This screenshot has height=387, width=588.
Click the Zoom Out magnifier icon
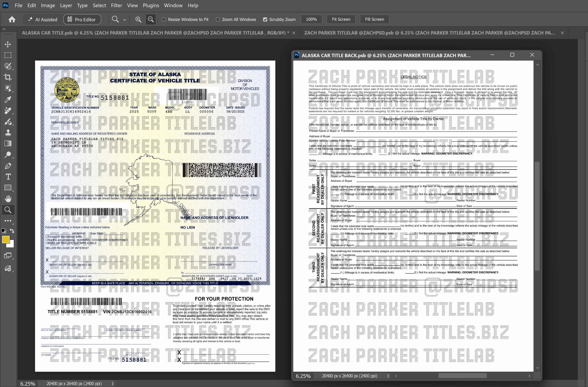pyautogui.click(x=151, y=19)
